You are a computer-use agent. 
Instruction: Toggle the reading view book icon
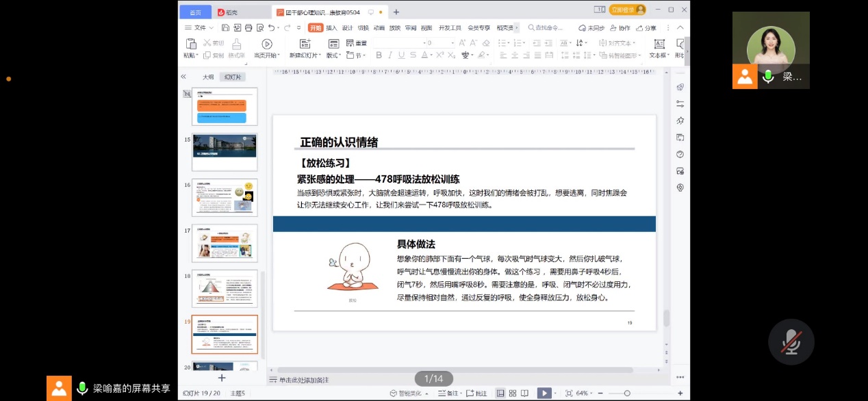(x=525, y=393)
